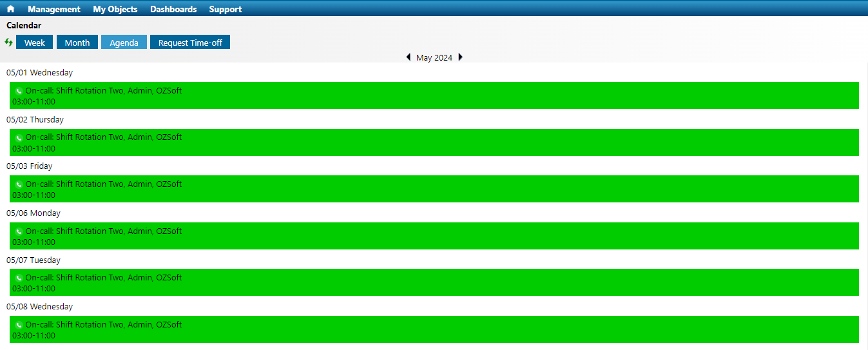Open the 05/06 Monday on-call shift block

tap(434, 236)
